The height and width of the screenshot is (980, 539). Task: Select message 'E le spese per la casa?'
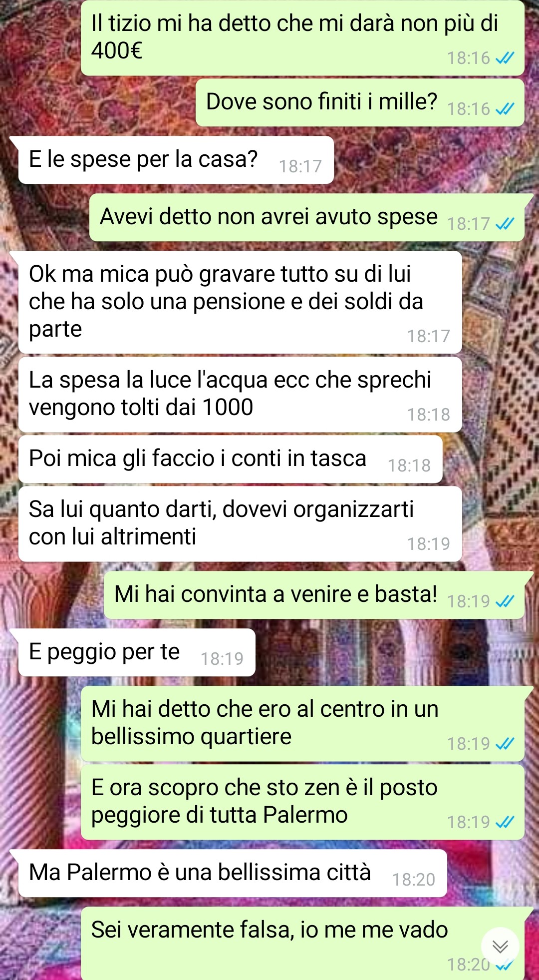[176, 160]
